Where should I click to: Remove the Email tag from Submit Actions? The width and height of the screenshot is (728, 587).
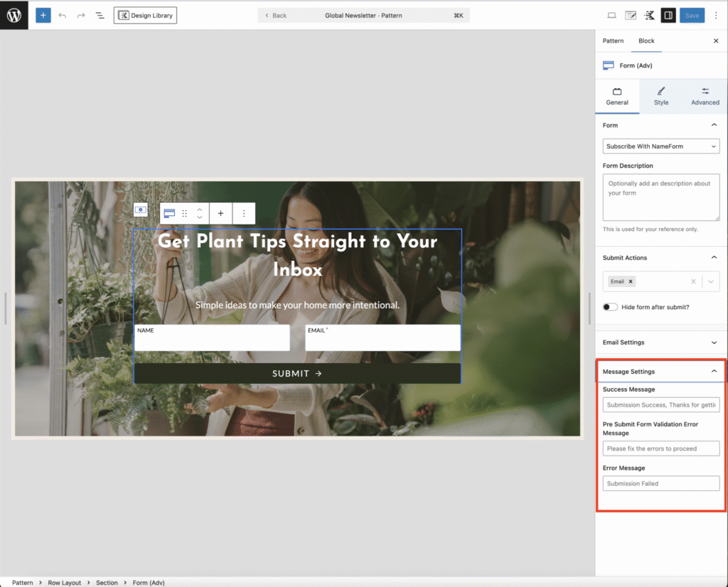[630, 281]
